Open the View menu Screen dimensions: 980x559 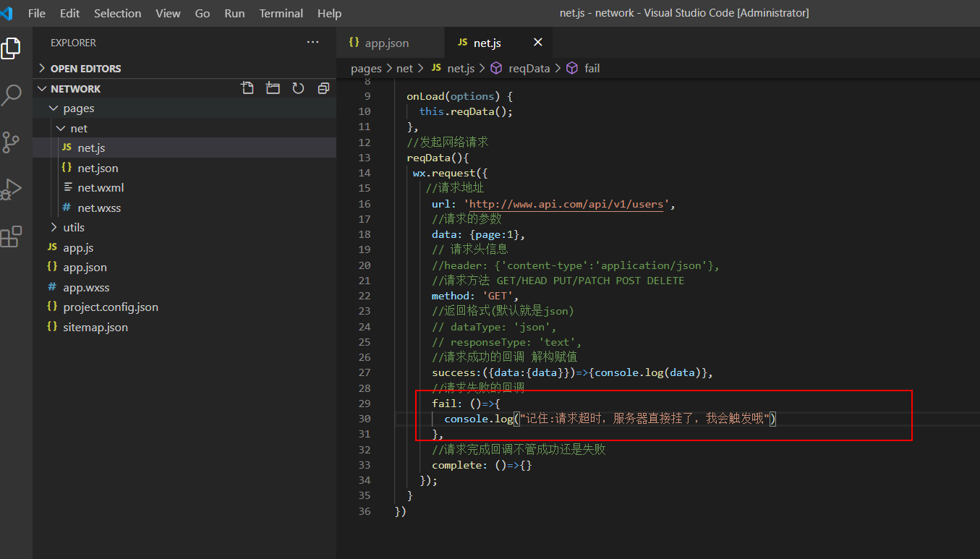(169, 13)
